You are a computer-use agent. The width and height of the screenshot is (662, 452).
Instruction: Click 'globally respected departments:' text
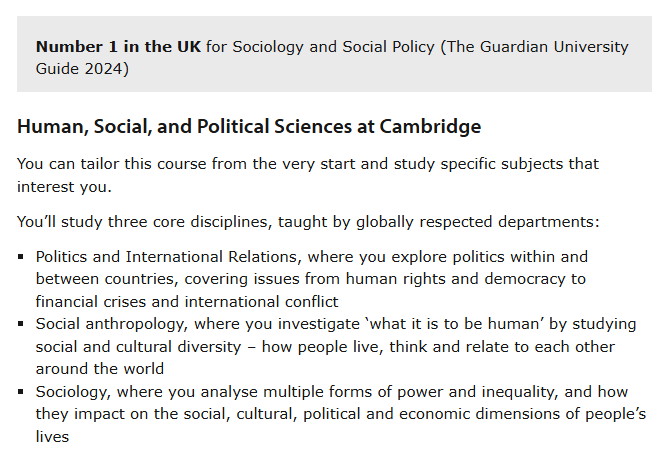(x=478, y=222)
